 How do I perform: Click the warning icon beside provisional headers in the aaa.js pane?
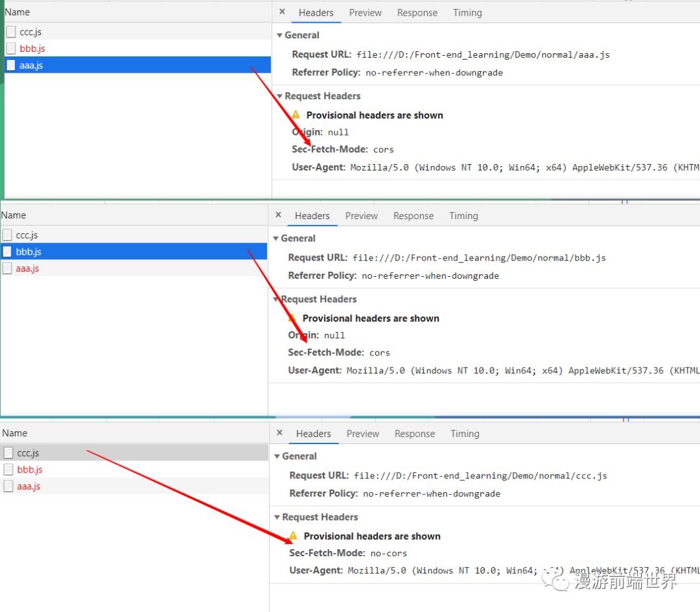click(x=296, y=115)
